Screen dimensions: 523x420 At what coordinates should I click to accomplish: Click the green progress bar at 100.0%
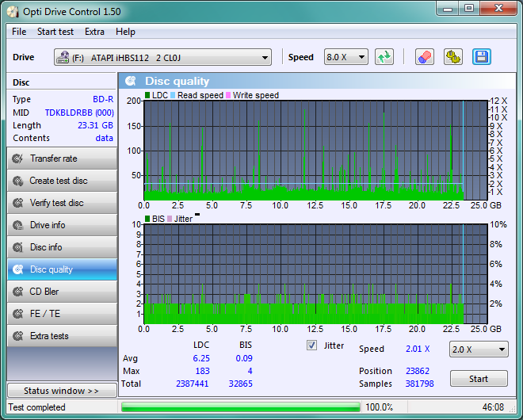coord(240,407)
